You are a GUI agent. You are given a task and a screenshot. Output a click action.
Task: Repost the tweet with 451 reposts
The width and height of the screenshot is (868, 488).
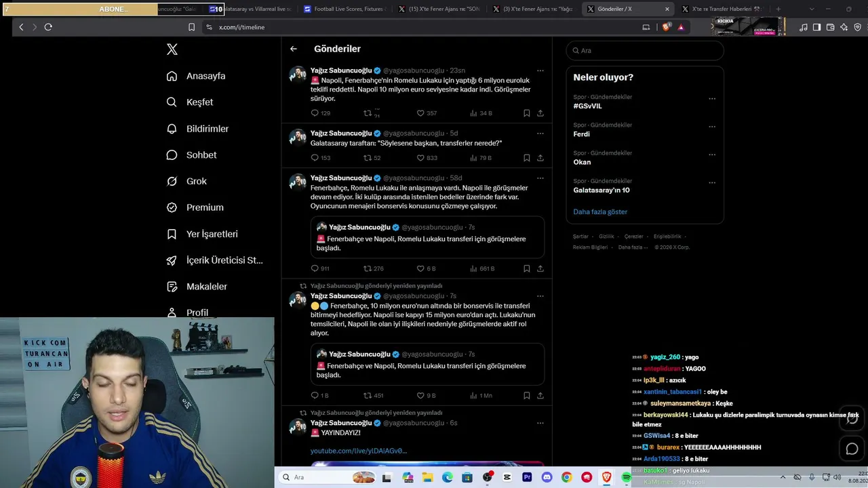point(368,395)
